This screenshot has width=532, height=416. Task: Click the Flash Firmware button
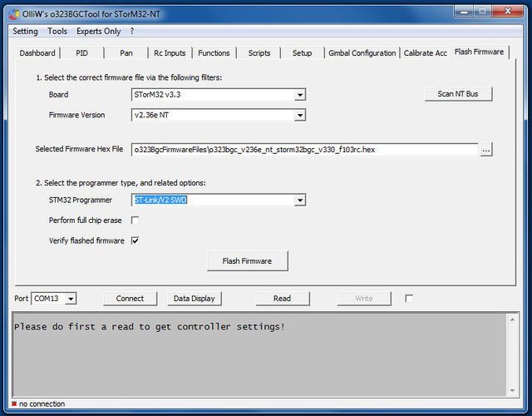pos(247,261)
